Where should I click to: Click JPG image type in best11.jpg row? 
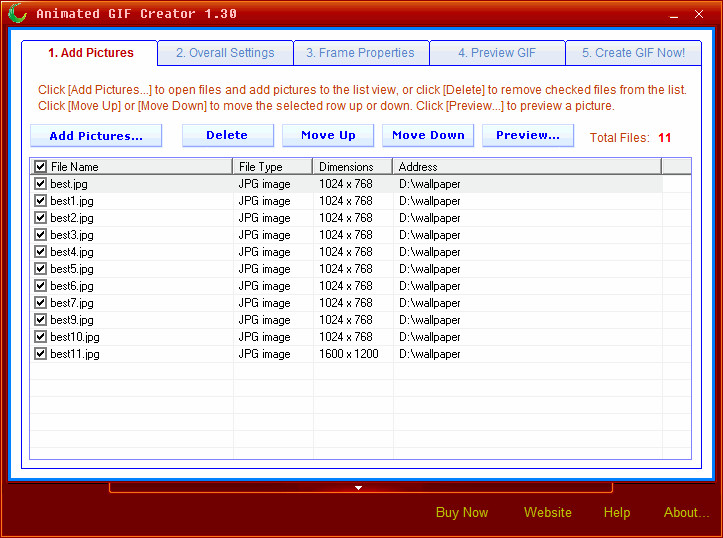pyautogui.click(x=264, y=354)
